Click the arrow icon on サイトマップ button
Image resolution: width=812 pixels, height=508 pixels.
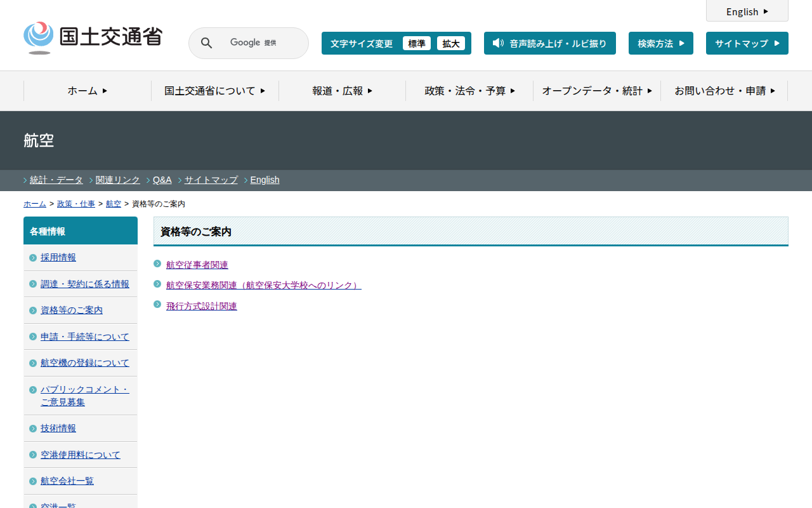coord(777,43)
